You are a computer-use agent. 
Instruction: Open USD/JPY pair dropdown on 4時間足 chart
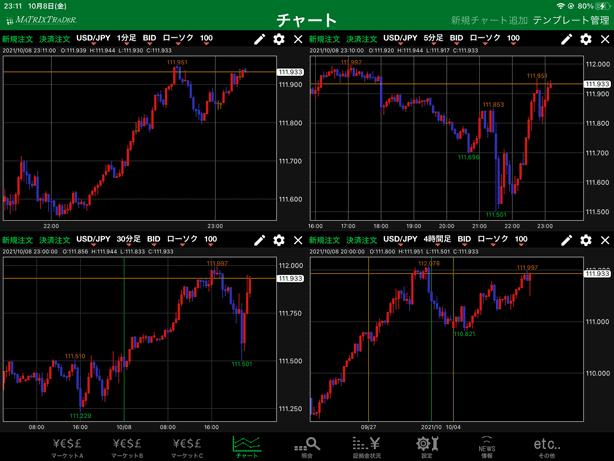coord(400,239)
